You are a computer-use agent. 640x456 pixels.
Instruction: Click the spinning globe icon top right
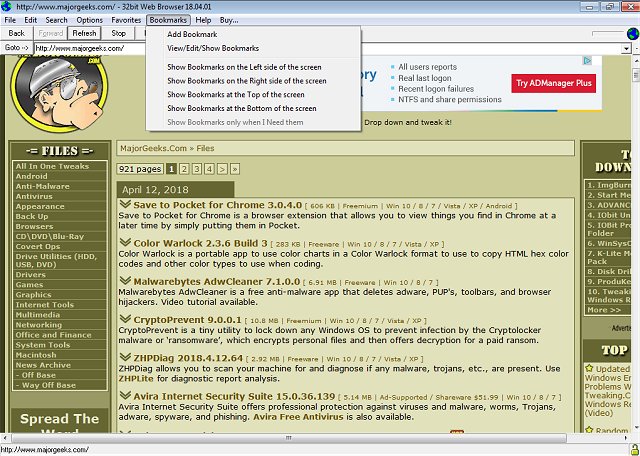(x=633, y=33)
